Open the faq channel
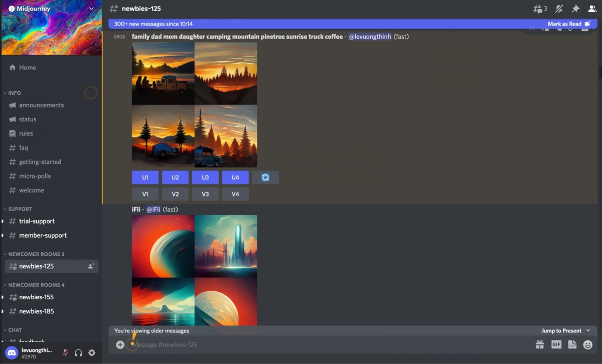 (51, 148)
